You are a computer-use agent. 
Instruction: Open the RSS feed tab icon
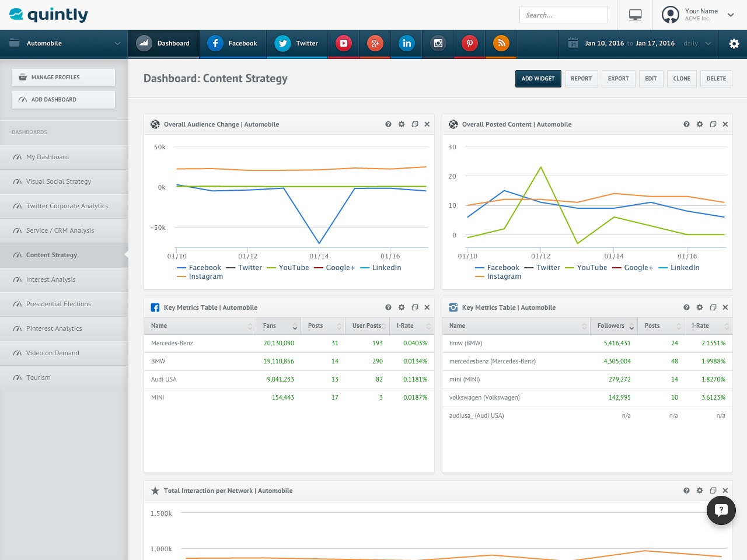coord(501,43)
